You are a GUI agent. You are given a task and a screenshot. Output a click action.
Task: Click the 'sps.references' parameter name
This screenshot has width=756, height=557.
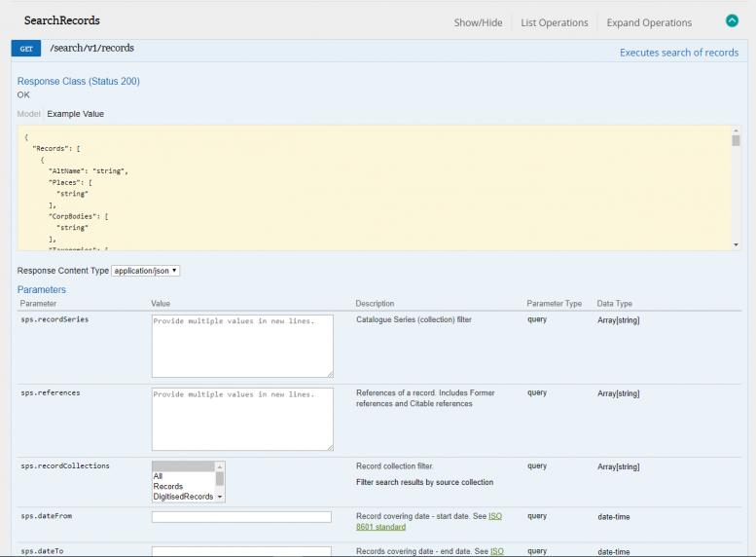pos(51,392)
